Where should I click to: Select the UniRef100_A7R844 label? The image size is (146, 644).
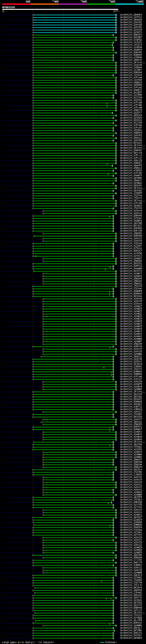pyautogui.click(x=131, y=67)
